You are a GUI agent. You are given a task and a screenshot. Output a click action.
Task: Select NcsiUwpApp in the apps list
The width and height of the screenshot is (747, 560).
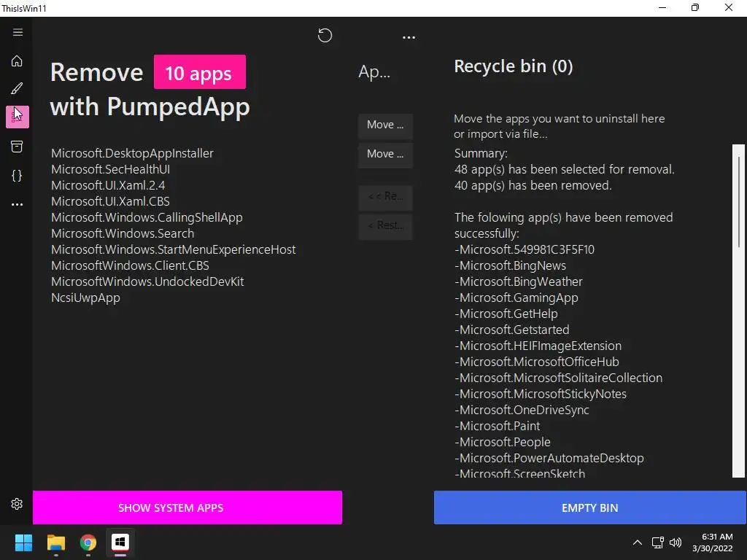point(86,298)
